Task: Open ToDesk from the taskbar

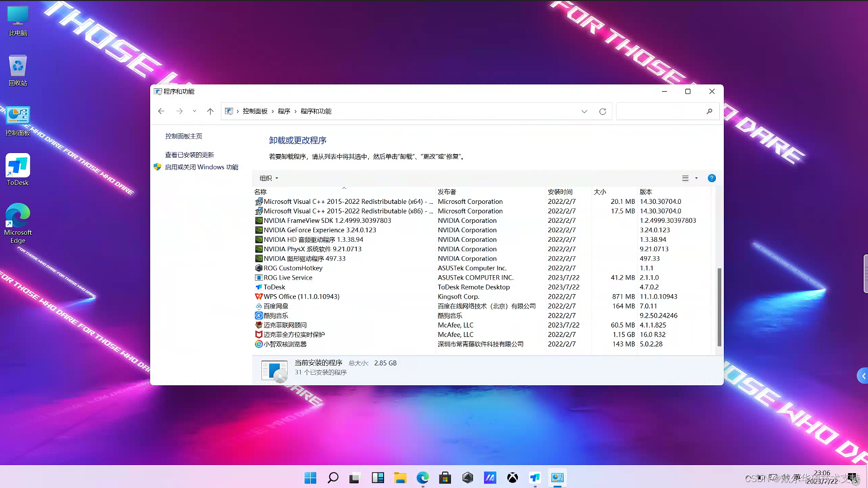Action: coord(535,478)
